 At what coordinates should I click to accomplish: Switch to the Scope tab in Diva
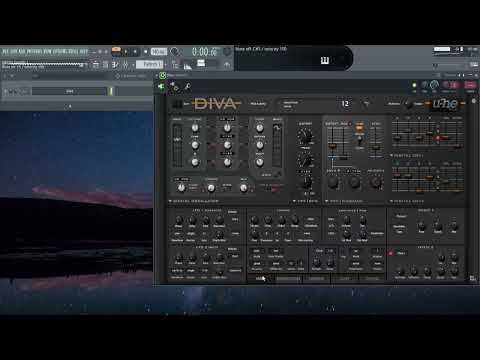tap(345, 278)
